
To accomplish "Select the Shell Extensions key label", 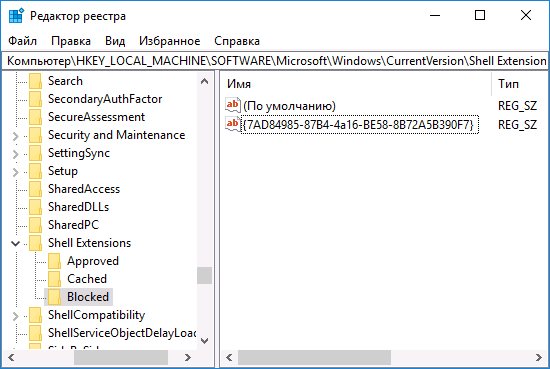I will [89, 243].
